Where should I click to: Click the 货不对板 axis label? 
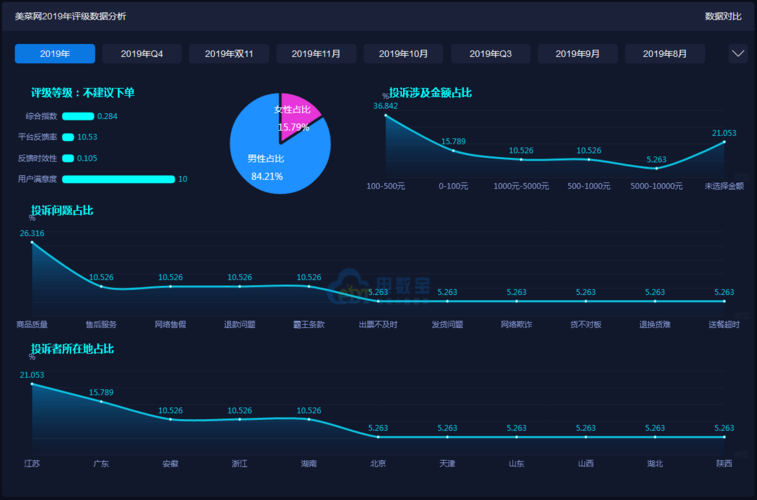(x=586, y=325)
